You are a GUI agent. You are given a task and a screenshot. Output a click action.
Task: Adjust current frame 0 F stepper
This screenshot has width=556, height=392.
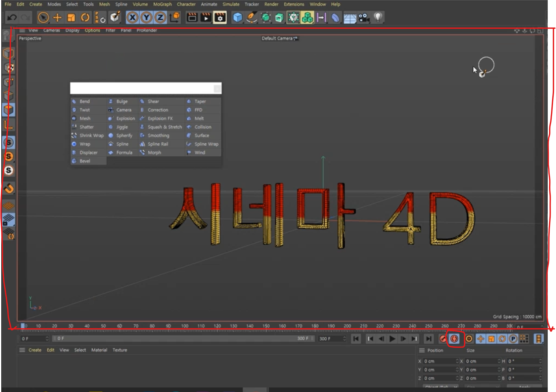tap(47, 339)
